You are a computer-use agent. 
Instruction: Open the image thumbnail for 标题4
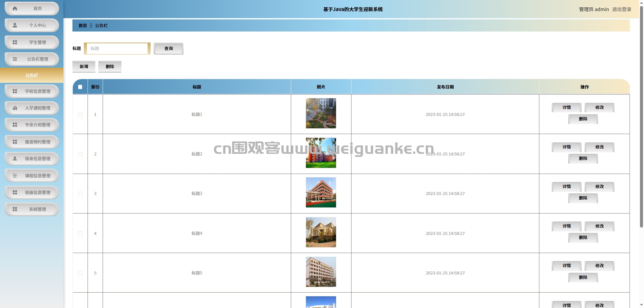(x=321, y=232)
